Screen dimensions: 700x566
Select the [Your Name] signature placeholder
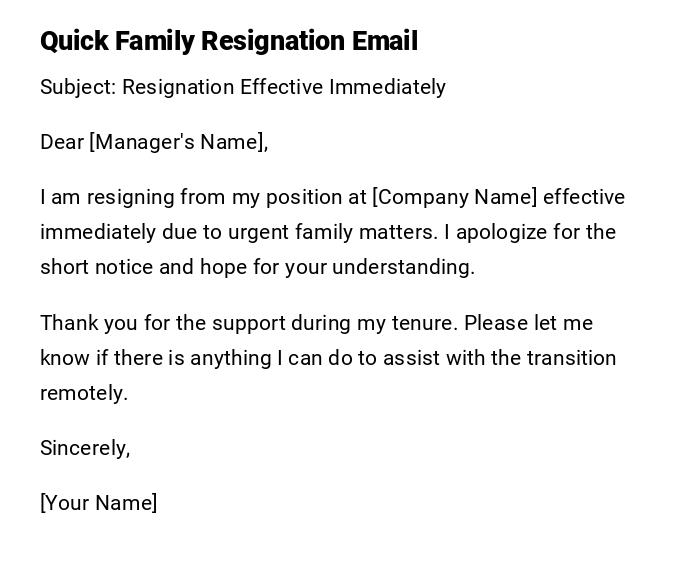pyautogui.click(x=98, y=503)
